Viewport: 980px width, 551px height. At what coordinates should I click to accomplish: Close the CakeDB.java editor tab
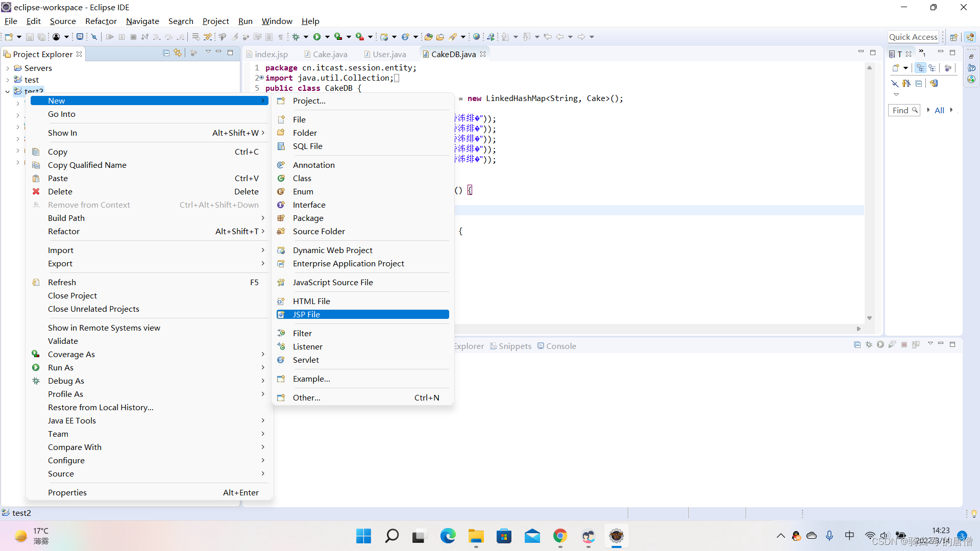483,54
